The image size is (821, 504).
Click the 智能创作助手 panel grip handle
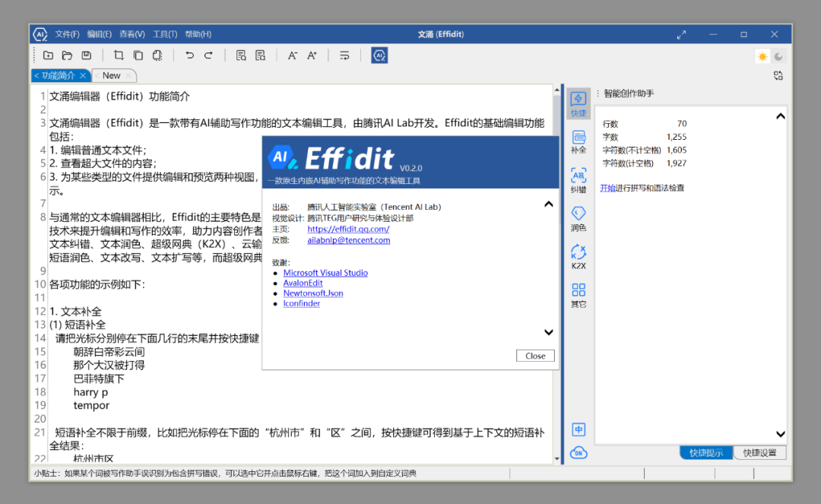598,94
